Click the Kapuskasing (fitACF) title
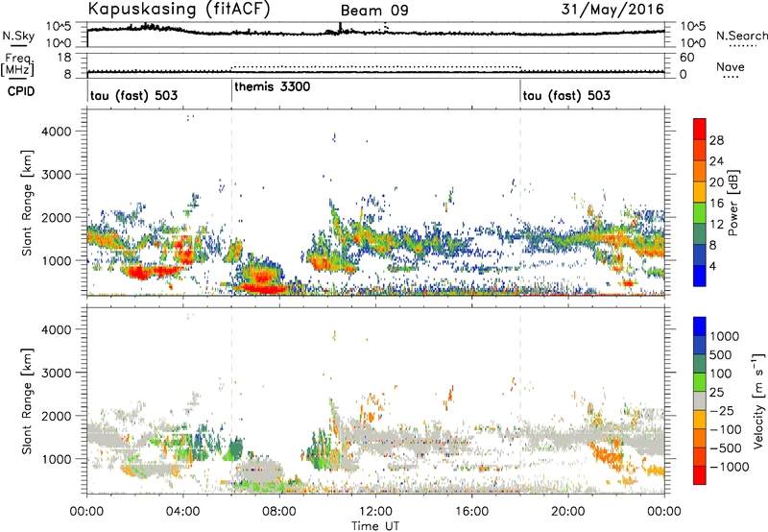768x532 pixels. click(179, 9)
